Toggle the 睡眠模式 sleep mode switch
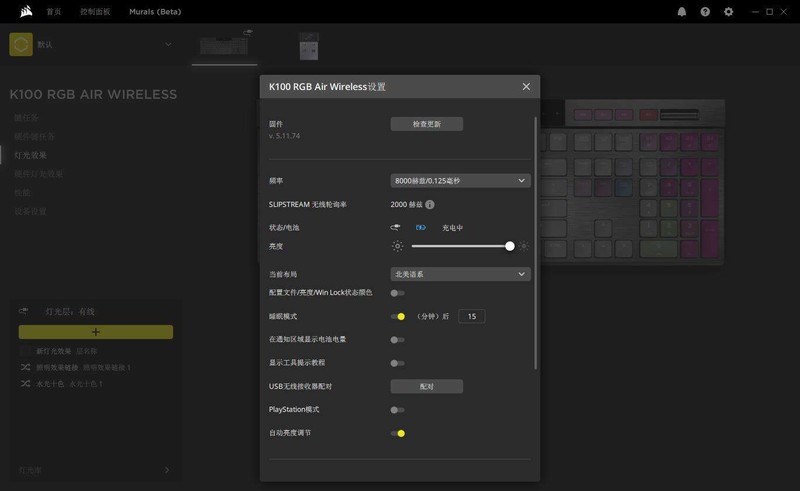Viewport: 800px width, 491px height. click(397, 316)
